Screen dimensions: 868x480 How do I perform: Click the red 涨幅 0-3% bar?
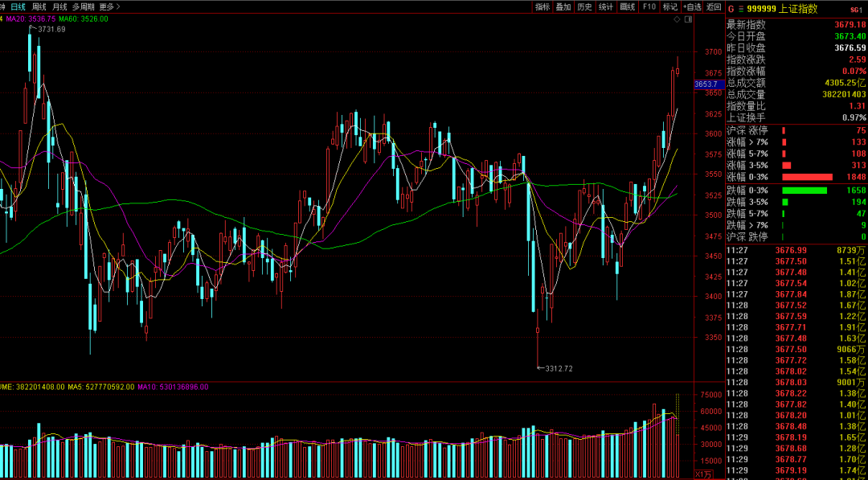click(807, 177)
